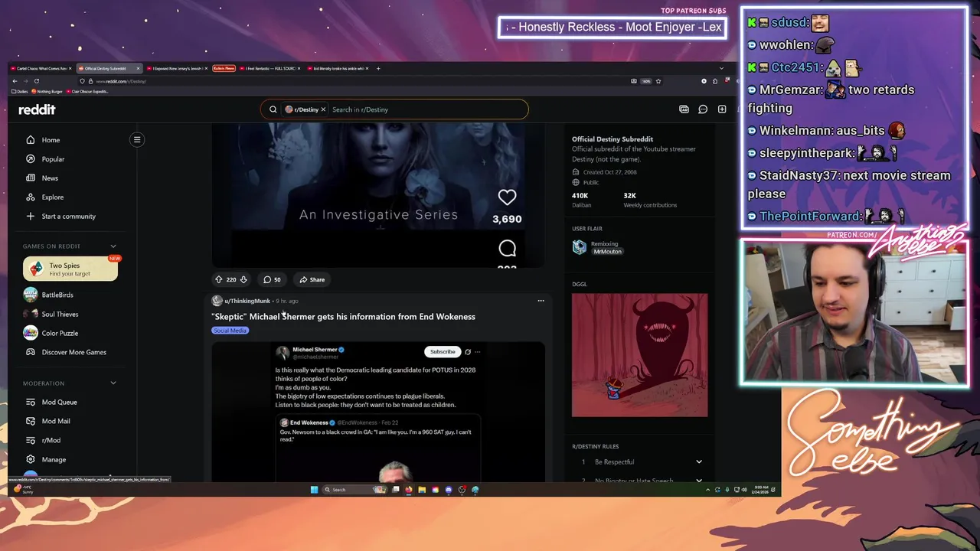The image size is (980, 551).
Task: Open Discord from the taskbar
Action: tap(449, 490)
